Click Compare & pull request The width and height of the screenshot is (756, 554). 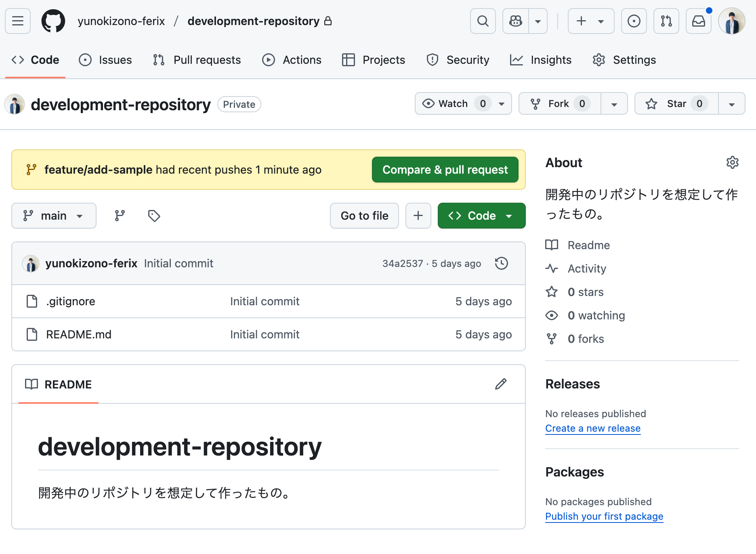pyautogui.click(x=445, y=170)
